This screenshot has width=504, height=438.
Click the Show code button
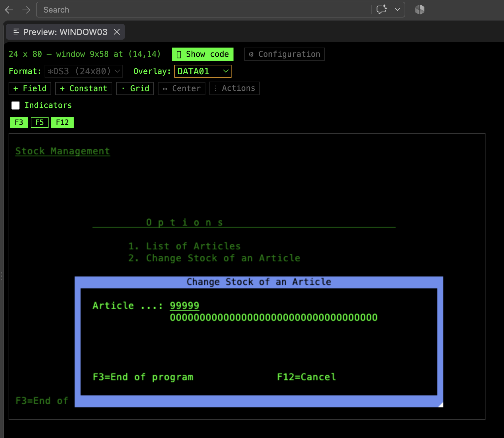[x=202, y=54]
